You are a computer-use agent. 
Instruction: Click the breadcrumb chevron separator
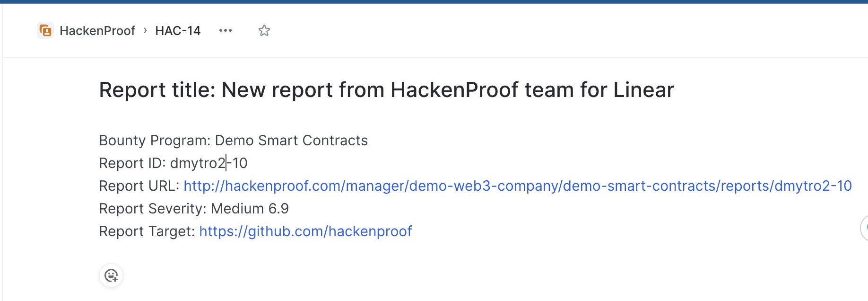click(145, 31)
